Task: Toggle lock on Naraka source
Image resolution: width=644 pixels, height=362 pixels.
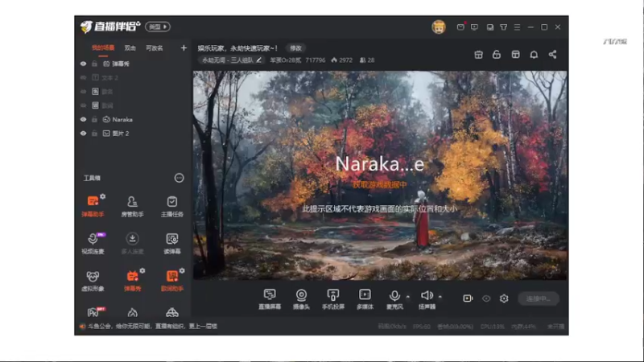Action: coord(94,119)
